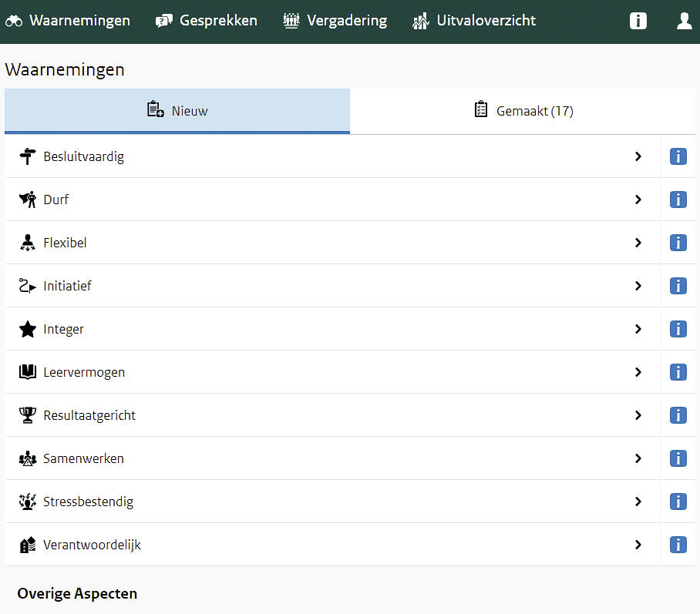Open the info icon for Verantwoordelijk

pos(678,545)
